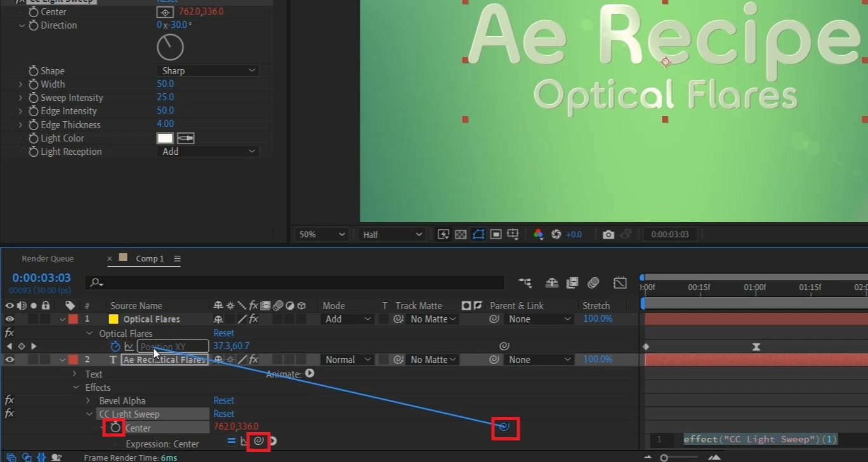The height and width of the screenshot is (462, 868).
Task: Go to previous Position XY keyframe
Action: pyautogui.click(x=9, y=346)
